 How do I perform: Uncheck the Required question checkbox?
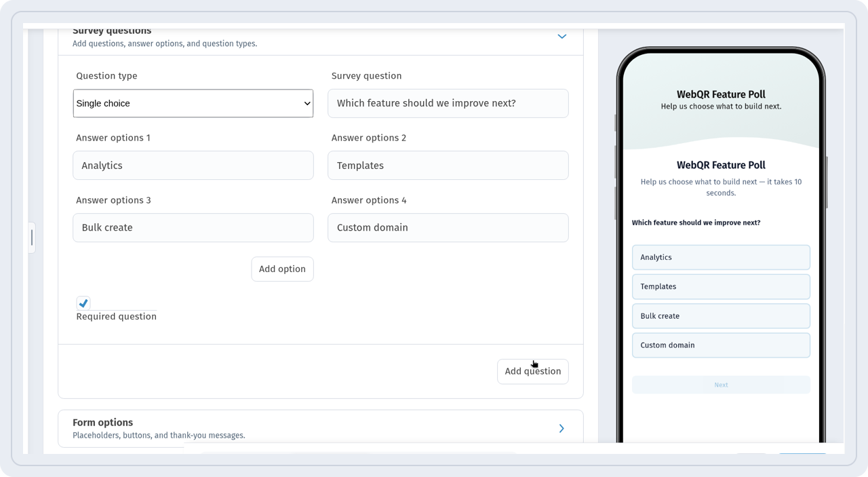coord(83,303)
